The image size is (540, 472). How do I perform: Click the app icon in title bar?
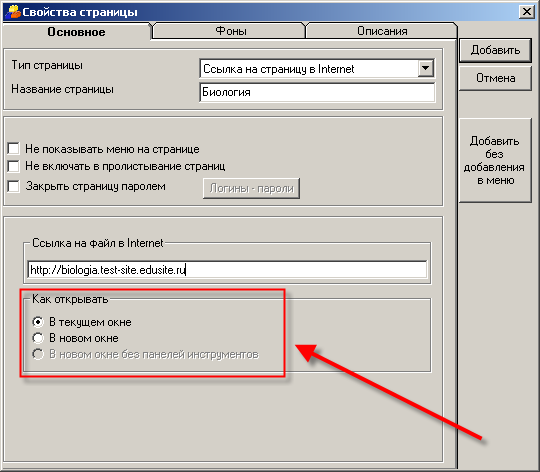coord(13,12)
